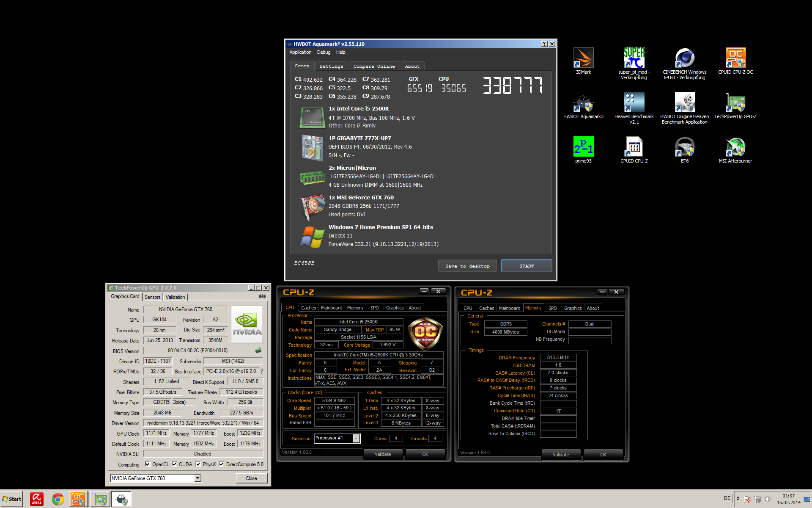Show hidden tray icons arrow

tap(738, 498)
